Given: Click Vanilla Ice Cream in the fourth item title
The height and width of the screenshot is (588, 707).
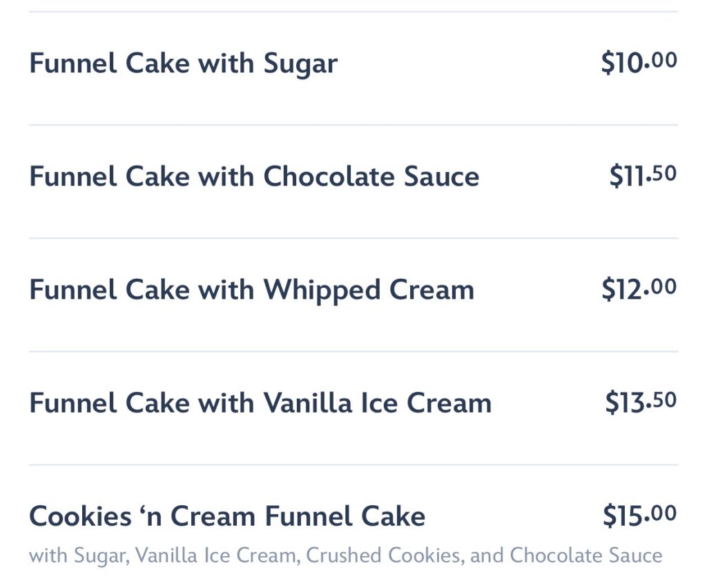Looking at the screenshot, I should [377, 403].
